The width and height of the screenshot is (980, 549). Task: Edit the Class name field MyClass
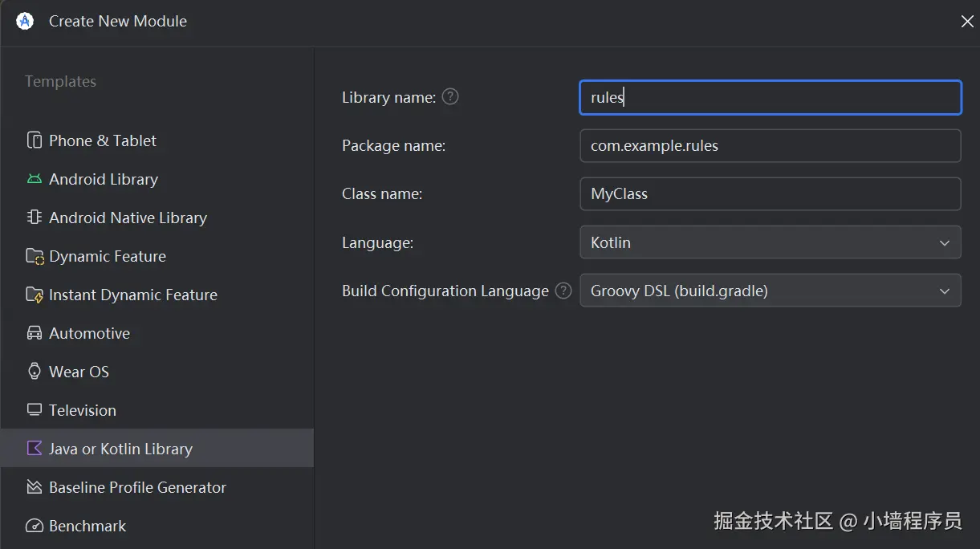(770, 194)
